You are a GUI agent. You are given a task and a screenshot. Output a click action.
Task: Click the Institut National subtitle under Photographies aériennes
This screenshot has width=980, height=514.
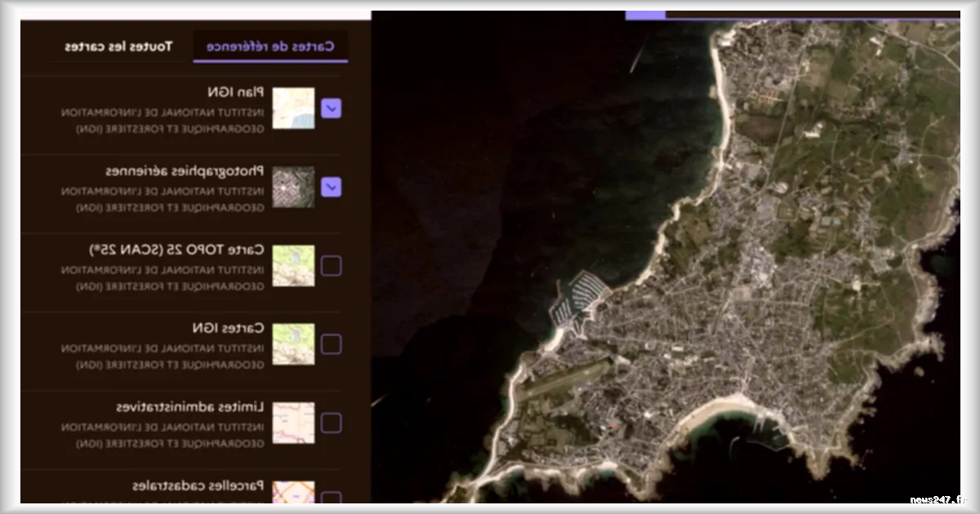coord(163,198)
